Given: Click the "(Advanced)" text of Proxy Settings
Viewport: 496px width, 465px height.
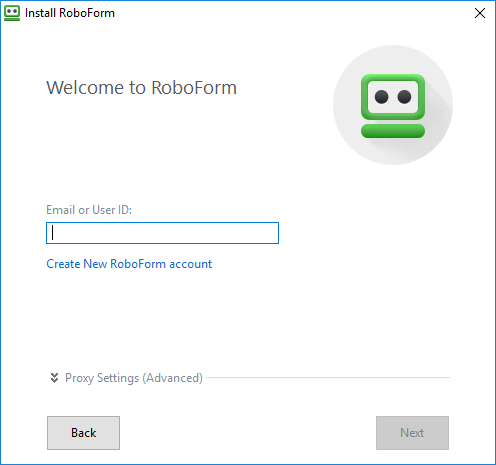Looking at the screenshot, I should 172,378.
